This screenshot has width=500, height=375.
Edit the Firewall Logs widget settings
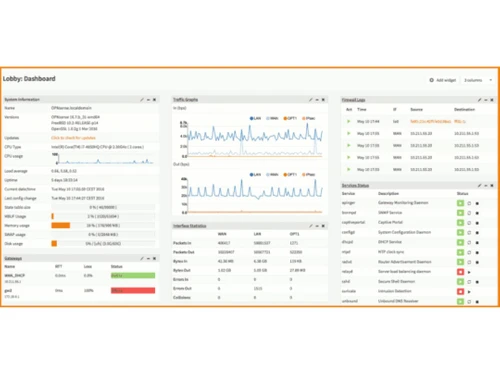coord(479,100)
